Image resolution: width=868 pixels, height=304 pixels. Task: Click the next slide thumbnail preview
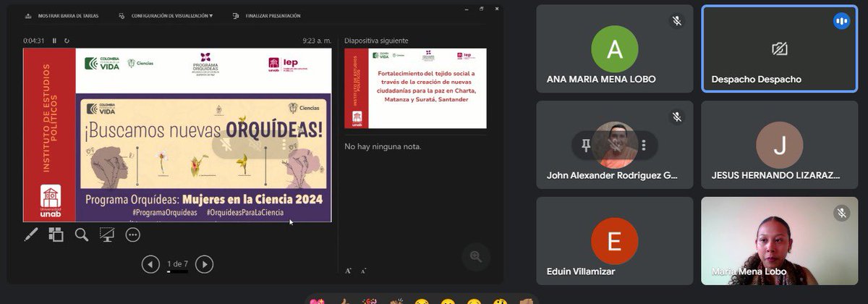(x=415, y=88)
